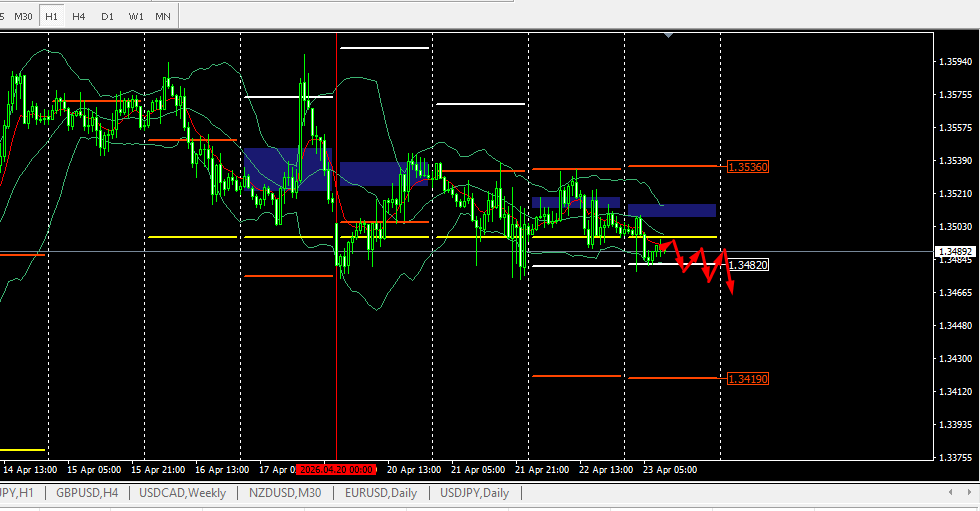Switch to USDCAD,Weekly chart tab
This screenshot has width=980, height=511.
point(182,493)
